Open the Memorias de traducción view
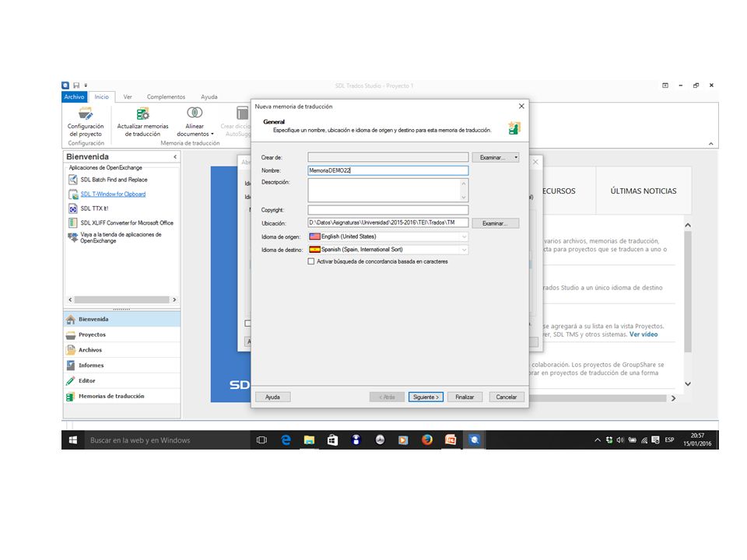This screenshot has height=560, width=747. (x=122, y=396)
